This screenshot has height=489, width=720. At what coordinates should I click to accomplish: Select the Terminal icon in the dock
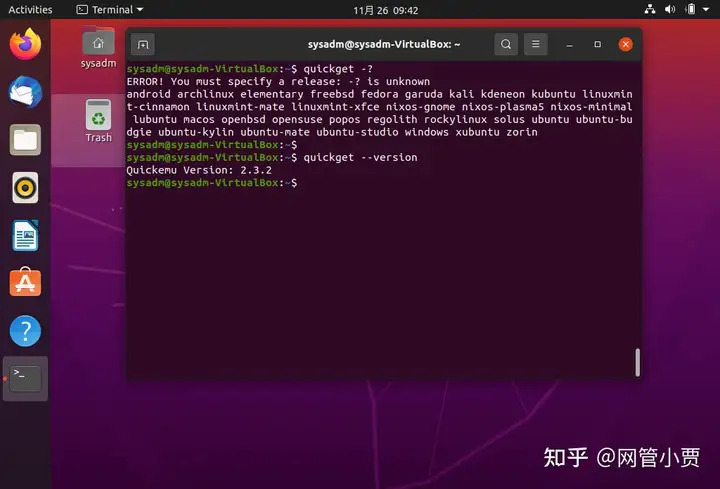pos(25,378)
